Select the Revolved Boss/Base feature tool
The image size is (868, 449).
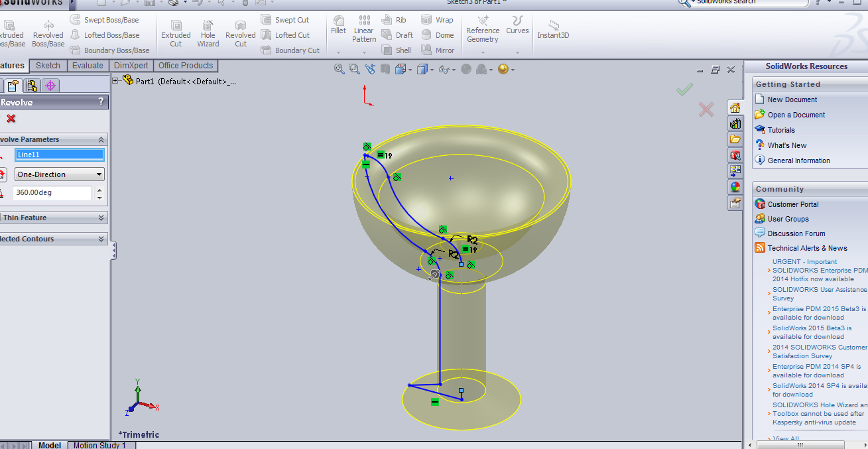47,31
